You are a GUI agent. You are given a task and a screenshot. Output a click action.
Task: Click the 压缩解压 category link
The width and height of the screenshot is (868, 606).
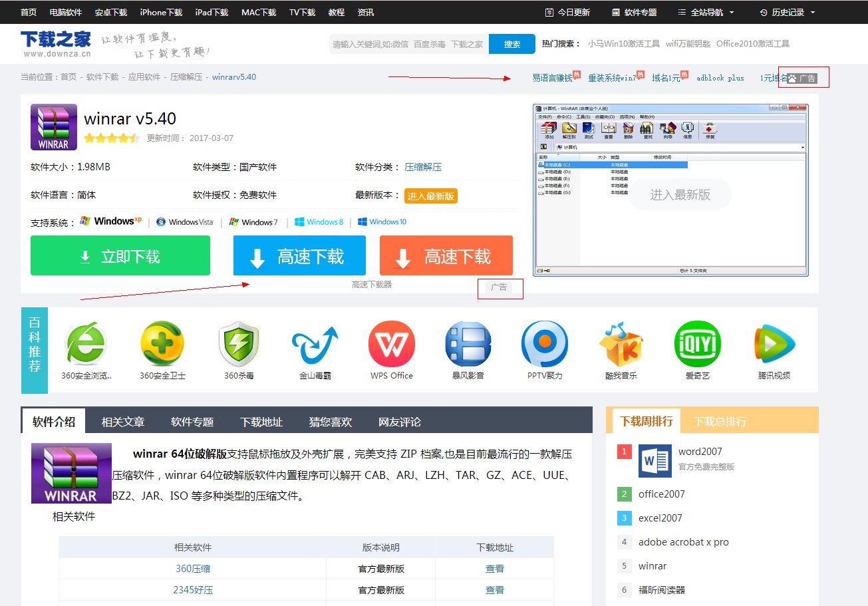coord(423,167)
